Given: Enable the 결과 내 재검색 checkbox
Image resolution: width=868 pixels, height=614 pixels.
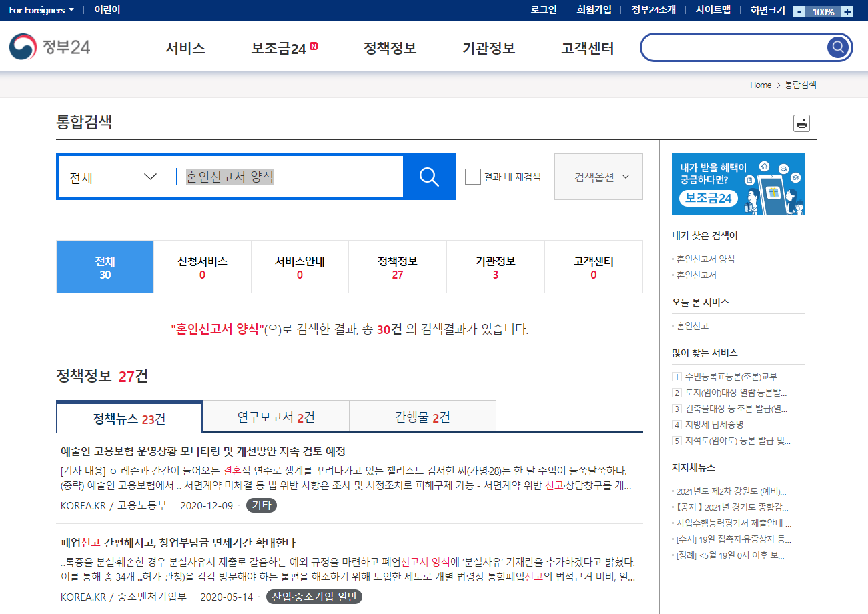Looking at the screenshot, I should (x=473, y=177).
